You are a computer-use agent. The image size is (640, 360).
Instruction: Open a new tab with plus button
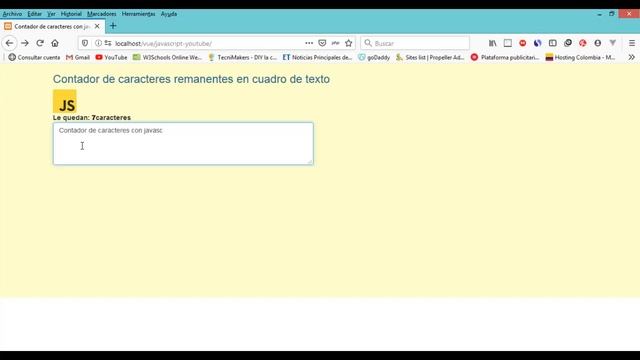click(113, 26)
